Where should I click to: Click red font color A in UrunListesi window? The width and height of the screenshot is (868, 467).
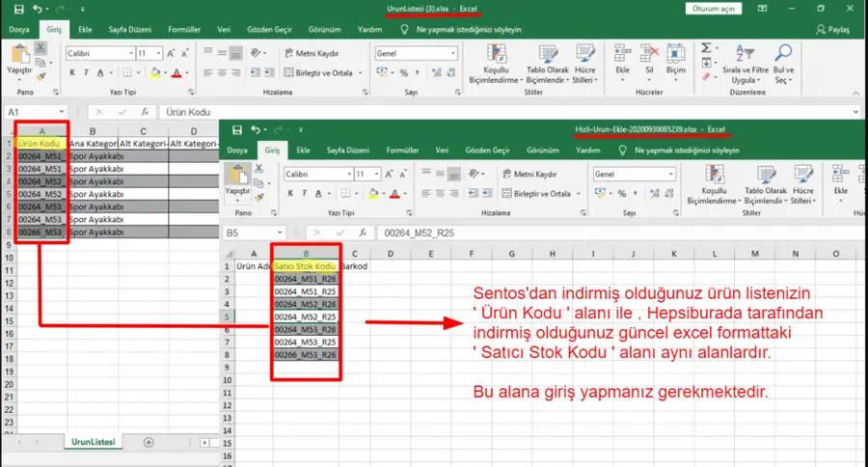click(176, 72)
